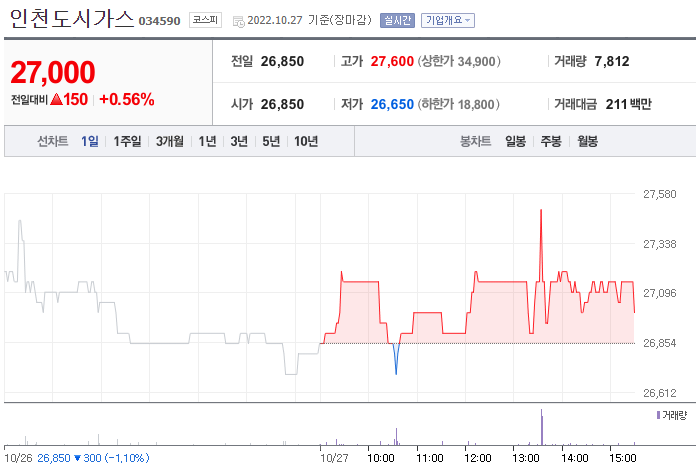Click the current price 27,000

pyautogui.click(x=53, y=72)
